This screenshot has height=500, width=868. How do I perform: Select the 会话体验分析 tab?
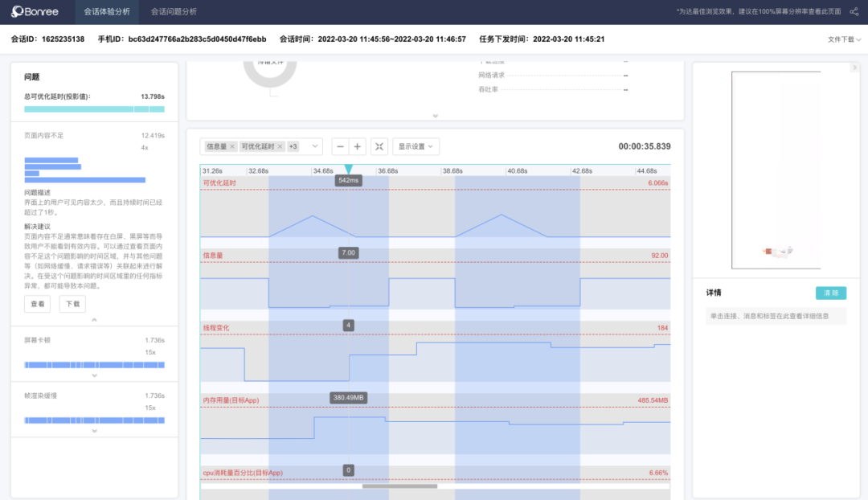point(108,12)
